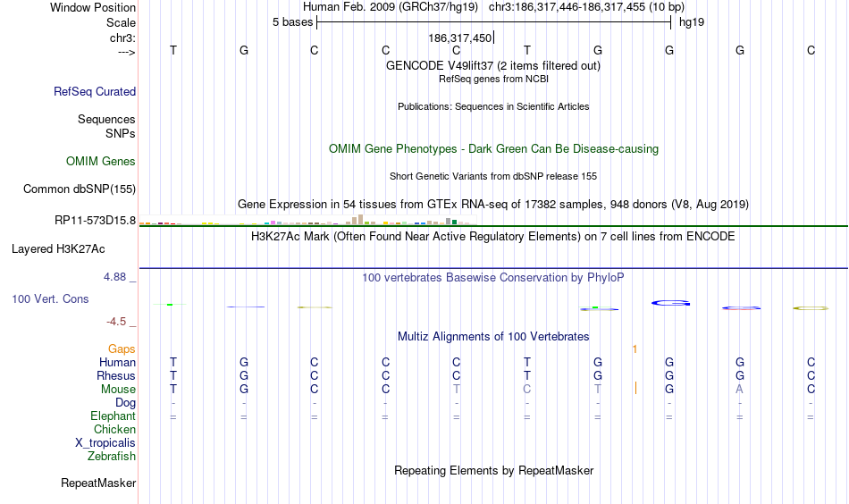Click the 100 Vert. Cons label
Screen dimensions: 849x504
click(x=50, y=298)
